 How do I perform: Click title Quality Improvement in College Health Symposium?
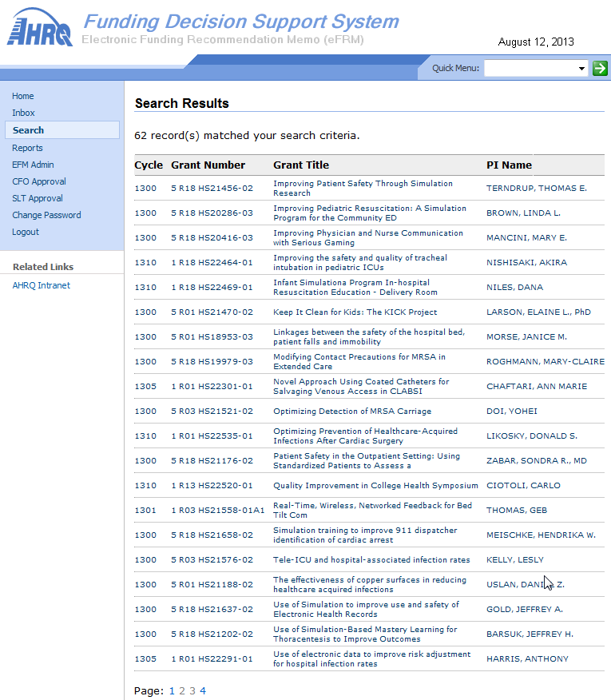tap(375, 486)
